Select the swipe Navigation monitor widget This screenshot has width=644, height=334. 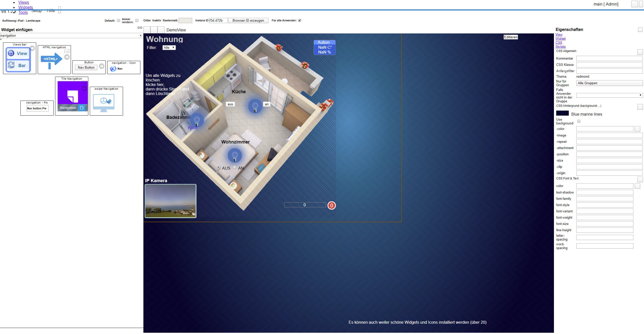point(104,103)
